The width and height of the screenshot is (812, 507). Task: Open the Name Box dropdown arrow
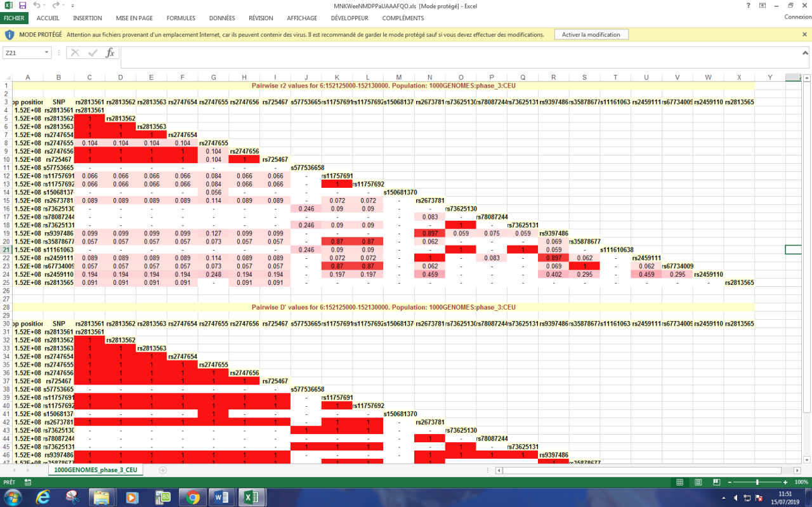click(x=47, y=53)
